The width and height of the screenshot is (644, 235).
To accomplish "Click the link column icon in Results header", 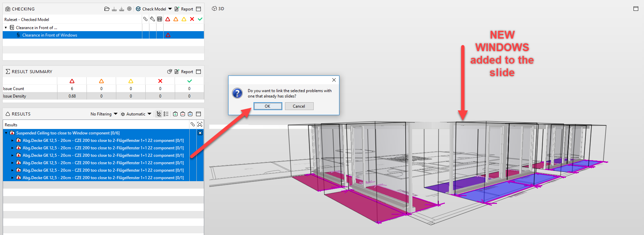I will pyautogui.click(x=193, y=124).
